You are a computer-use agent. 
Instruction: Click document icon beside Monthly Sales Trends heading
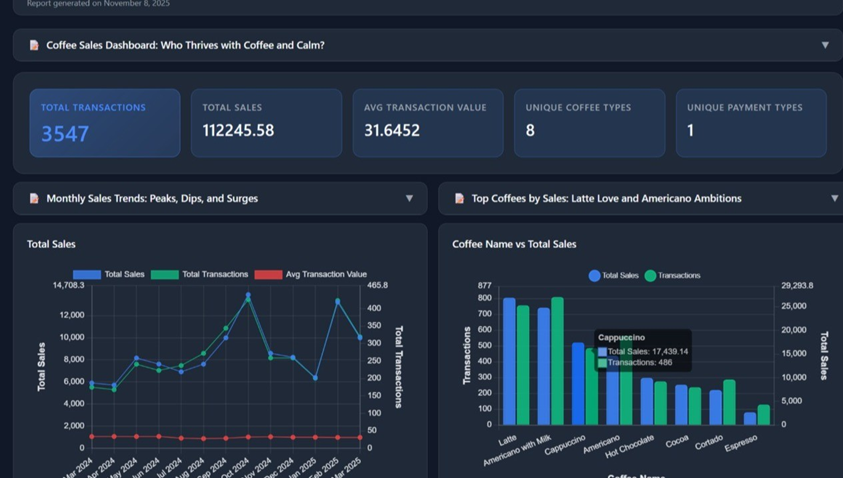34,198
